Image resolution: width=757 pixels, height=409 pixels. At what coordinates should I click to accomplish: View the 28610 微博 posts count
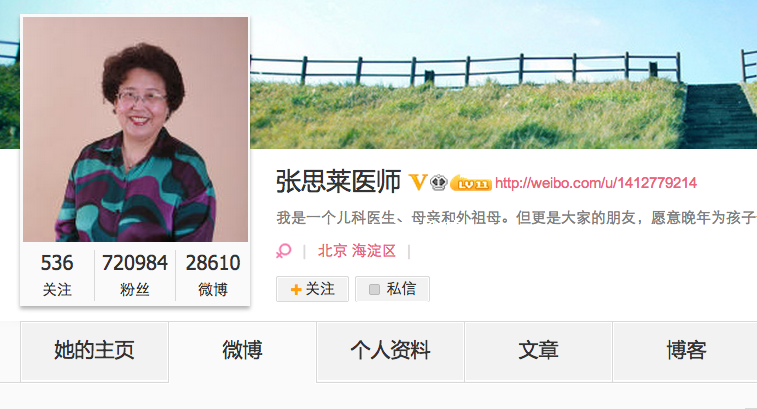tap(213, 275)
